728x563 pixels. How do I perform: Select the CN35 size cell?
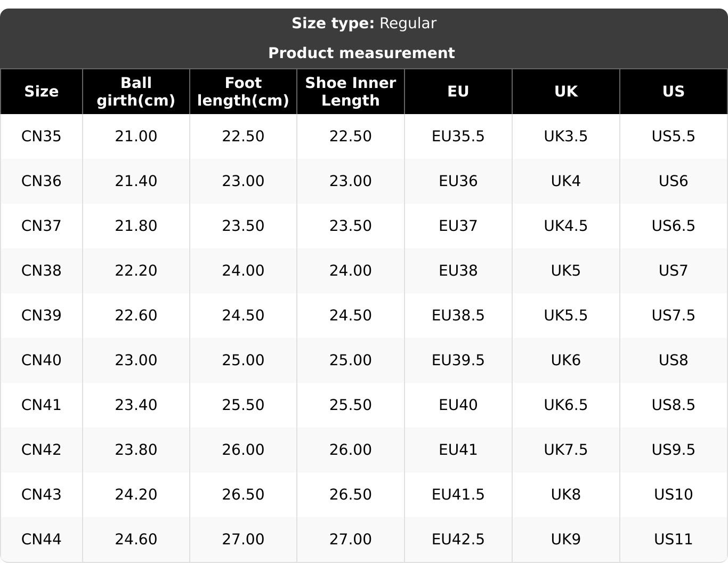pyautogui.click(x=41, y=136)
